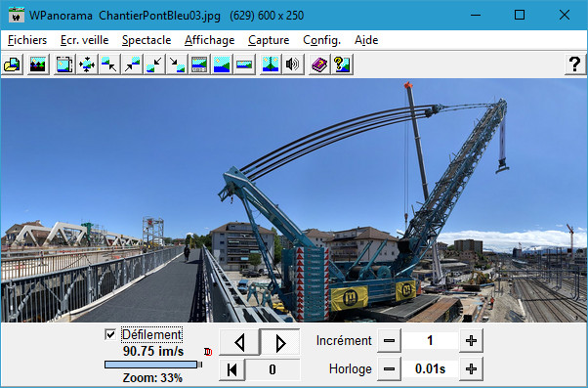Decrease Horloge with the minus button
This screenshot has width=588, height=388.
coord(389,368)
